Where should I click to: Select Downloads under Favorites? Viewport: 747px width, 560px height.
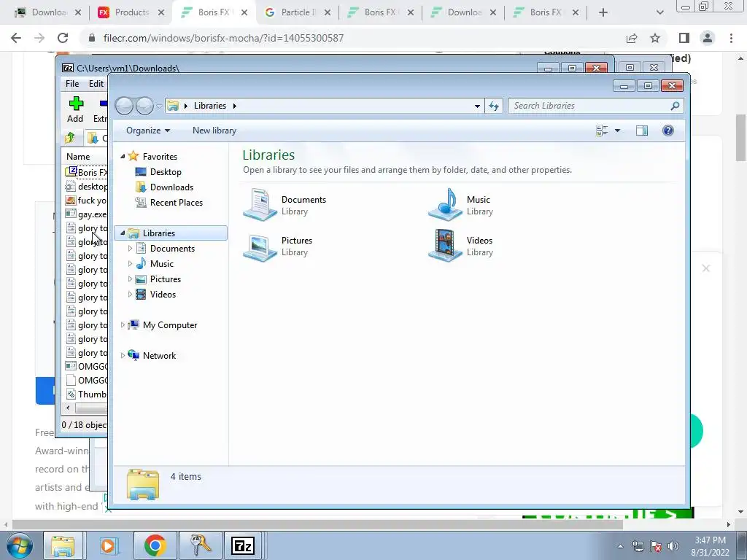(171, 187)
